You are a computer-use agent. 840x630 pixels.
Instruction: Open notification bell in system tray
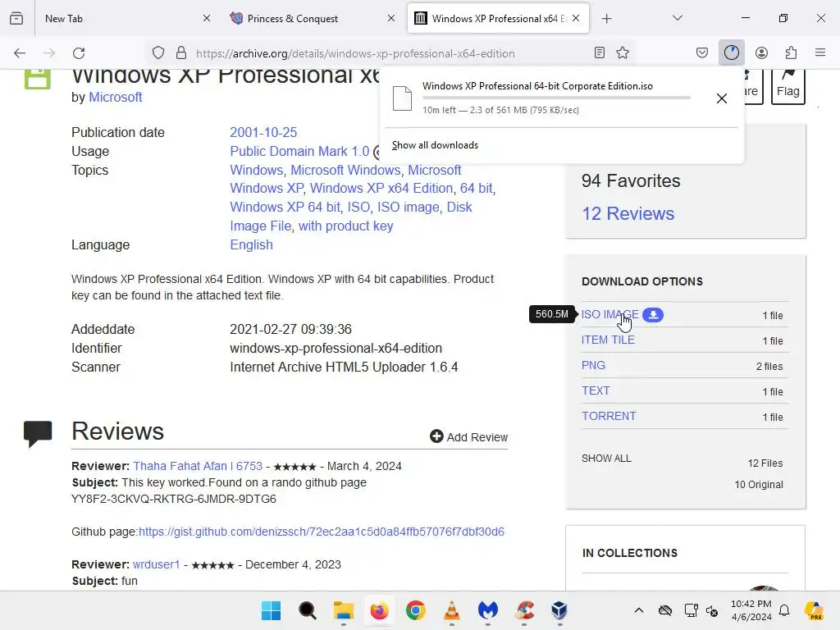784,610
